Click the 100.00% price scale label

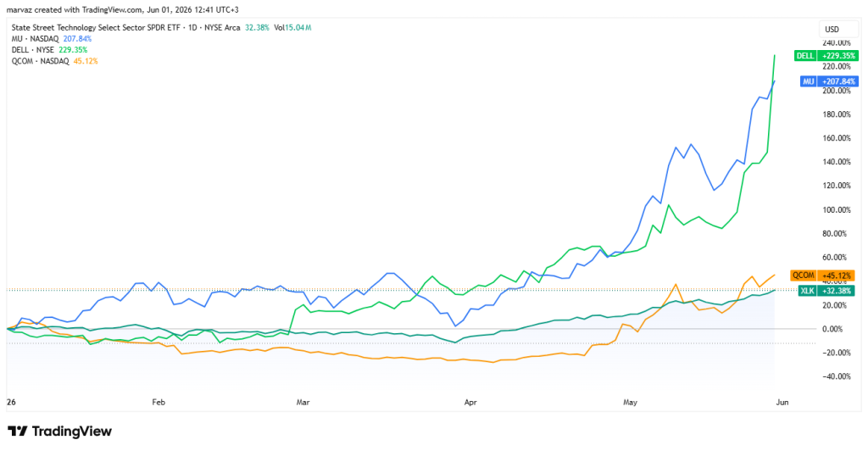[x=837, y=209]
